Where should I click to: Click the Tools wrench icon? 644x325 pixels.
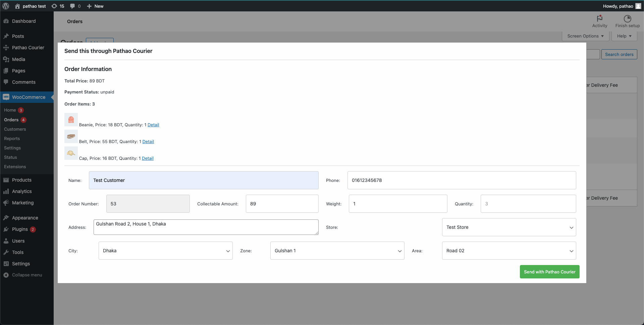6,252
